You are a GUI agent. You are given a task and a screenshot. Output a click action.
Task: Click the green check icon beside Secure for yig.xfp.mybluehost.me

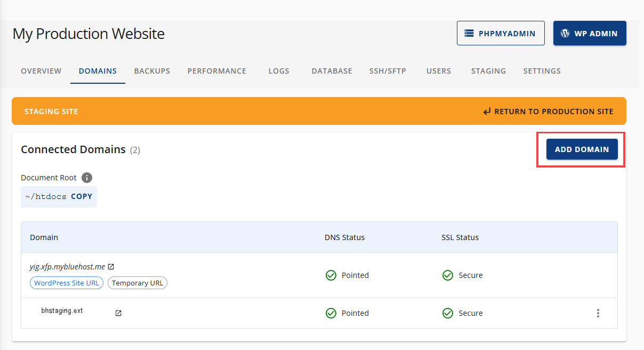point(448,275)
